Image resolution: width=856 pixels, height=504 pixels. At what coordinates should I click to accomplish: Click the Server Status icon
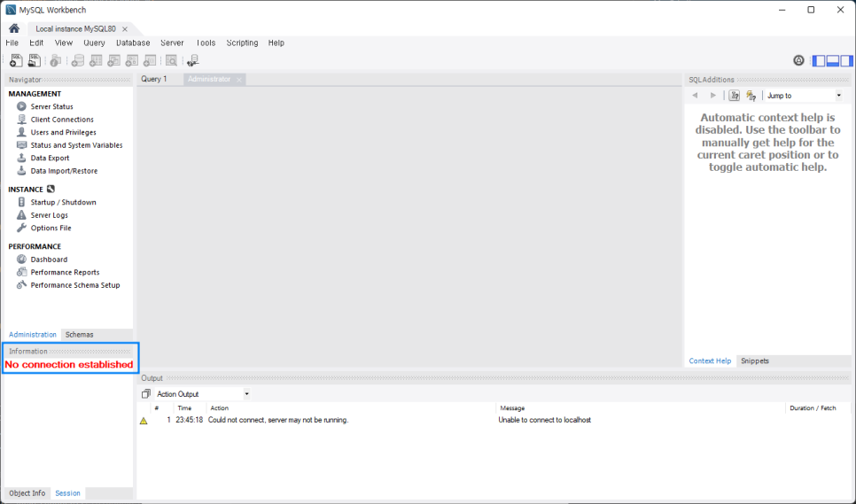point(21,106)
